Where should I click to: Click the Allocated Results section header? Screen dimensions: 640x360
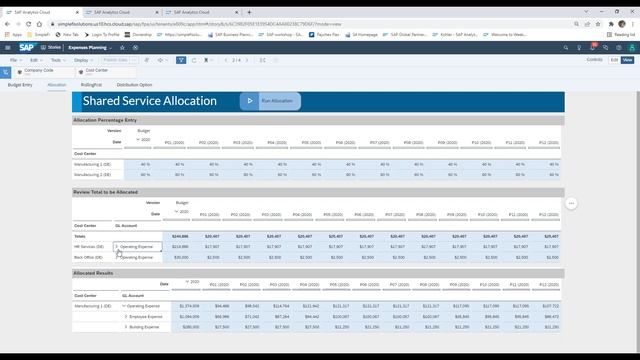[318, 273]
